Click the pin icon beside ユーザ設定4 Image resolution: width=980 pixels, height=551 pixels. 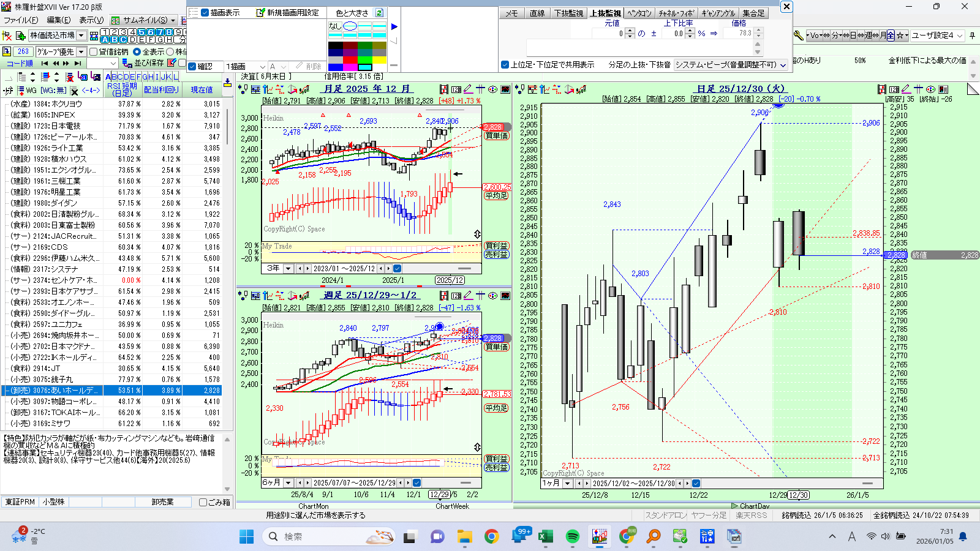pos(972,36)
